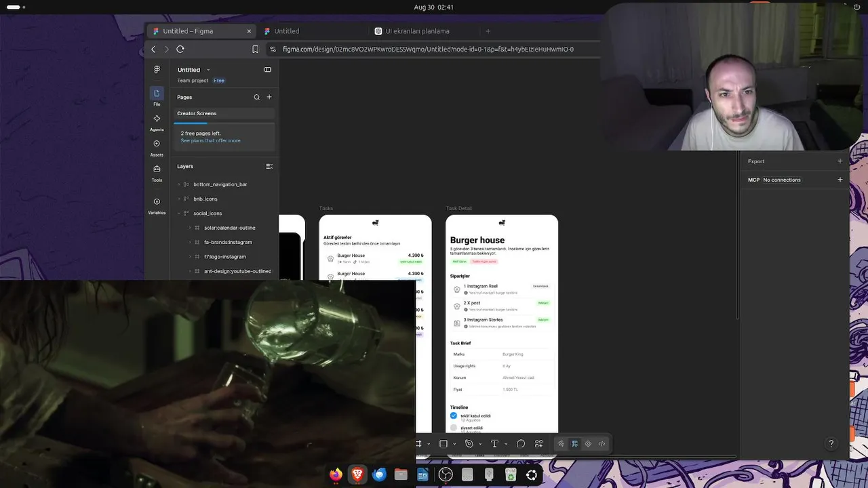
Task: Open the help question mark button
Action: pos(831,444)
